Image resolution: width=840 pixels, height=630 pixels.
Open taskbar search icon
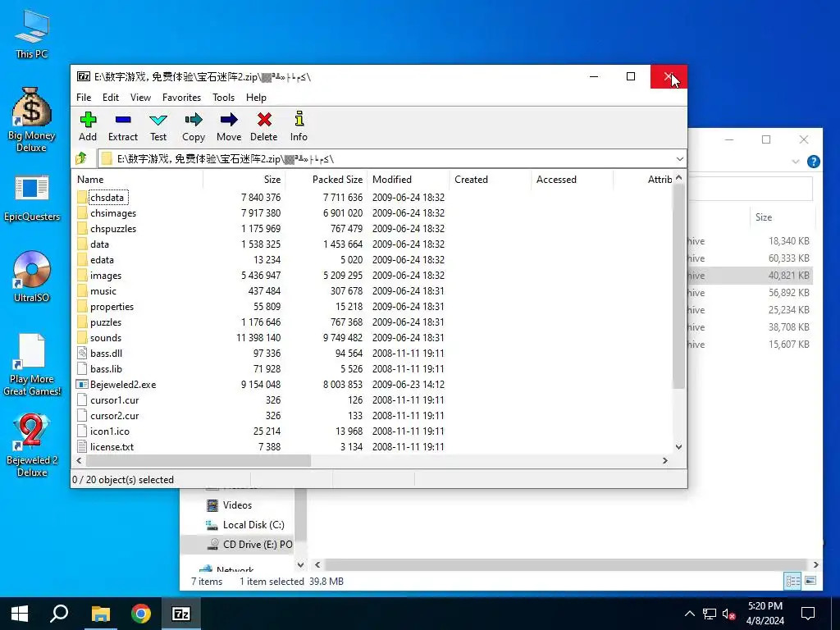tap(59, 614)
